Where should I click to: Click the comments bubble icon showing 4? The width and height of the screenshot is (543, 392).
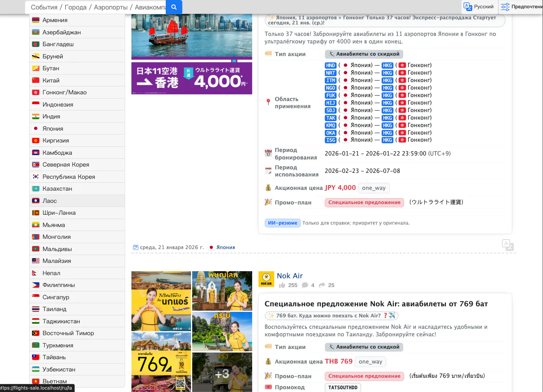coord(305,285)
